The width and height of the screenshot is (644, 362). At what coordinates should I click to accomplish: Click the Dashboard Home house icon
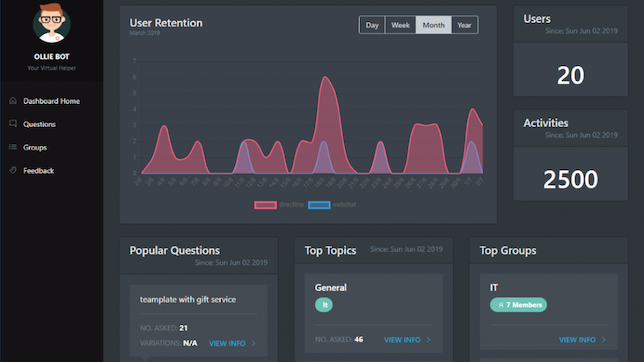click(13, 101)
